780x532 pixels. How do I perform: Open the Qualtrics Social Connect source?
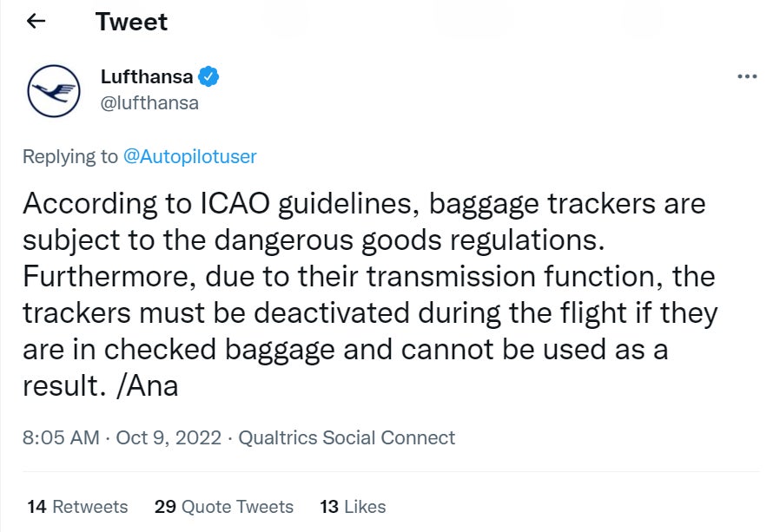(347, 437)
